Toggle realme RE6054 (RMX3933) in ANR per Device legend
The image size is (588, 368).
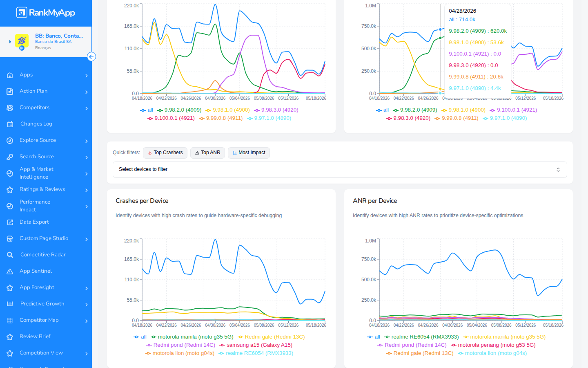click(x=421, y=337)
